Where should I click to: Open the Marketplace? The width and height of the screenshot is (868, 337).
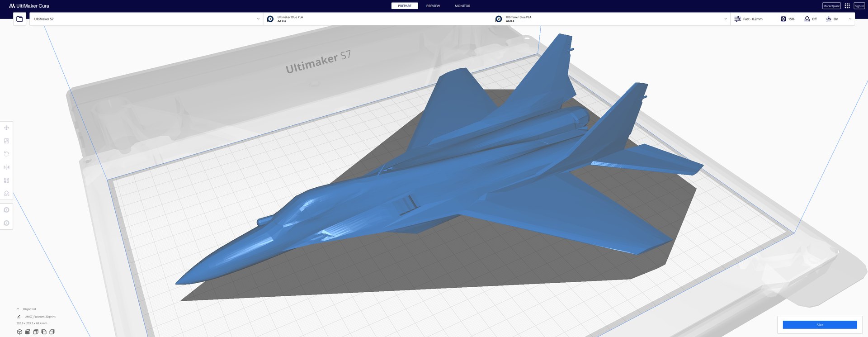831,6
